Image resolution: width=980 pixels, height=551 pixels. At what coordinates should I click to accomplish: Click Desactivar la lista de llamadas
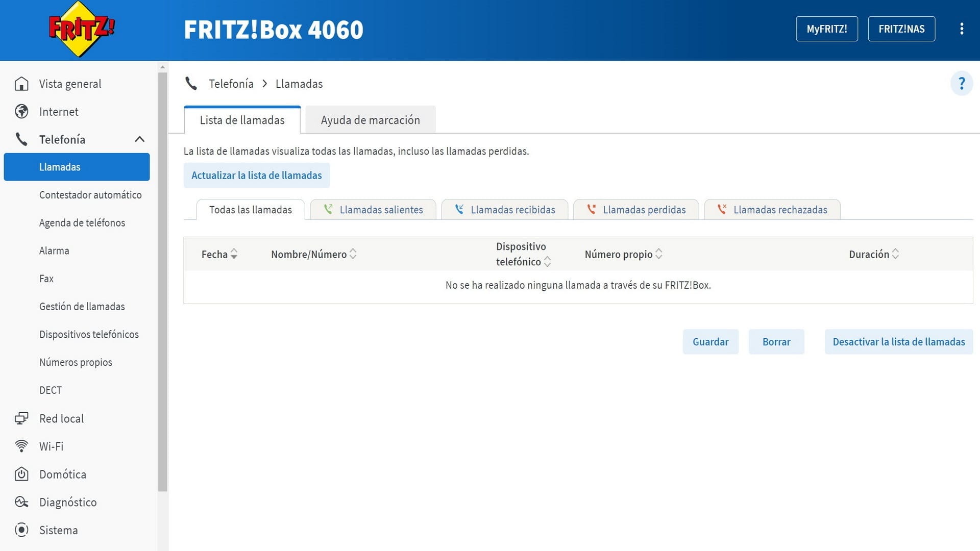point(899,342)
